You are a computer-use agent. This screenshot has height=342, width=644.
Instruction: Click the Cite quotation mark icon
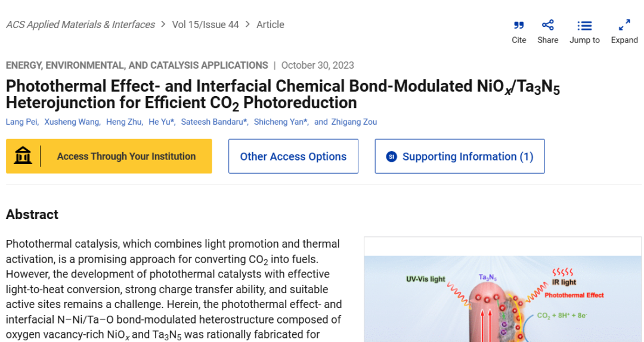(519, 25)
